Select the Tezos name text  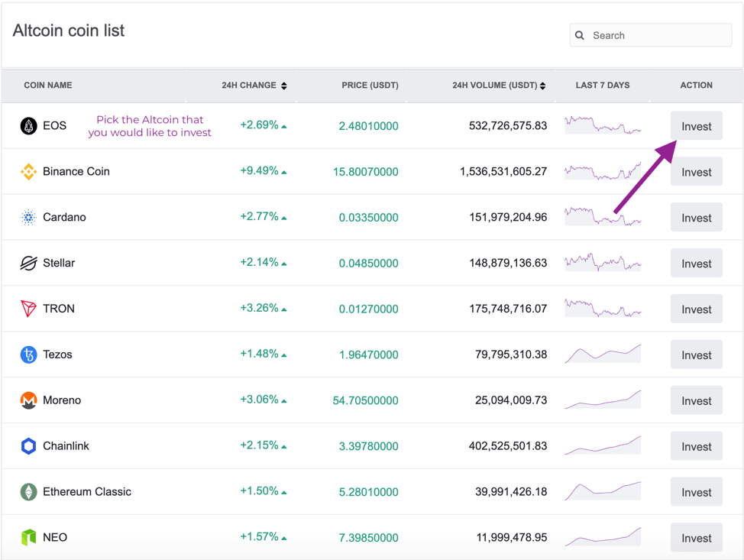point(57,354)
